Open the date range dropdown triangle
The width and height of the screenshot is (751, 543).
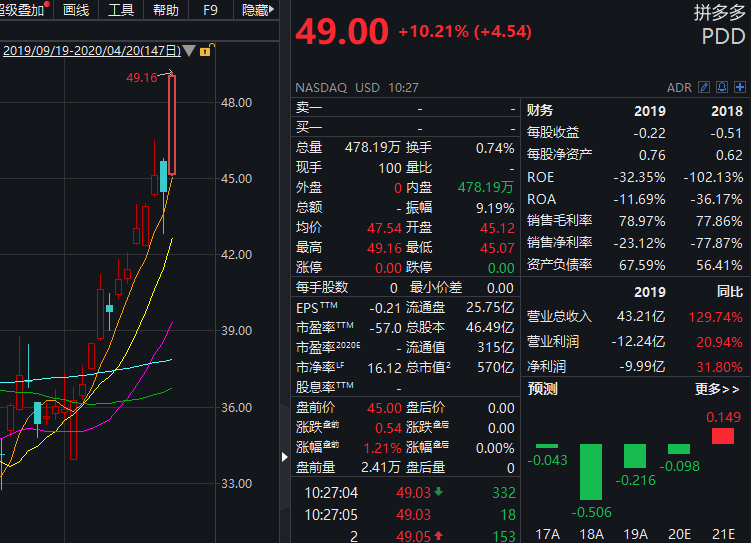[x=189, y=51]
